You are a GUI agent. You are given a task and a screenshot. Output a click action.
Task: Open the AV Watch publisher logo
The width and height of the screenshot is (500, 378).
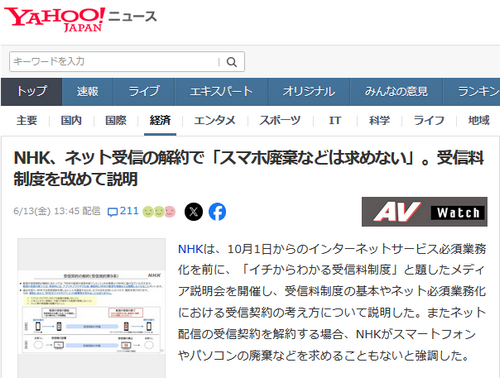[x=425, y=212]
